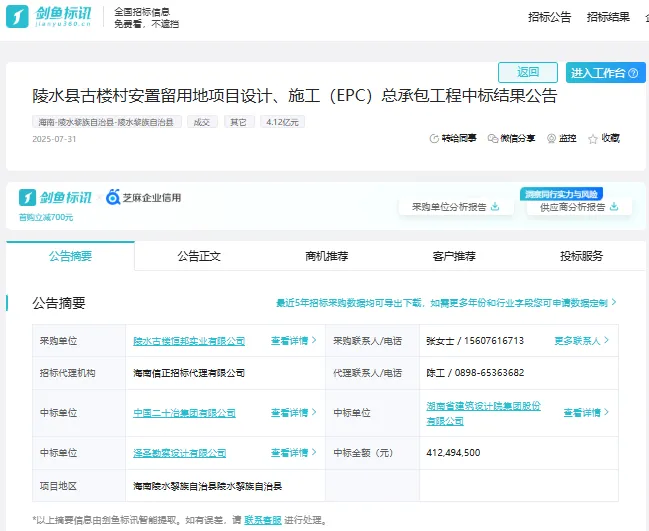Click the 洛圣勘察设计有限公司 company link
Screen dimensions: 649x531
[180, 453]
